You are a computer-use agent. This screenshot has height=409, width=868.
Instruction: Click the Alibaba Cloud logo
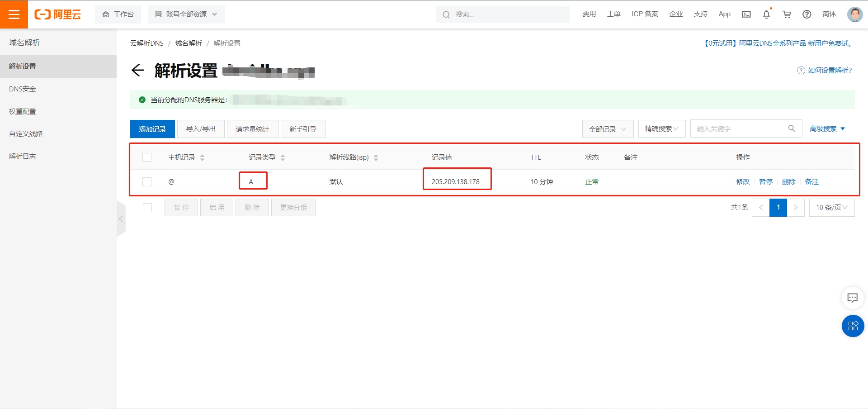[58, 14]
